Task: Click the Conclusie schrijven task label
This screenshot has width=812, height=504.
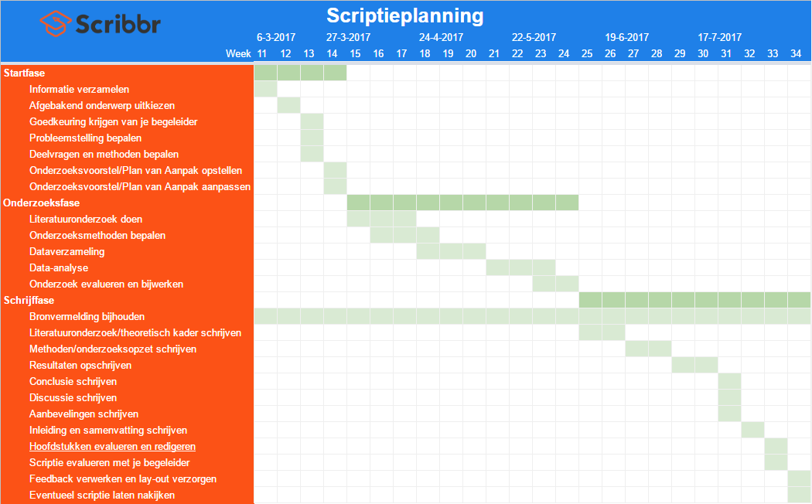Action: coord(73,382)
